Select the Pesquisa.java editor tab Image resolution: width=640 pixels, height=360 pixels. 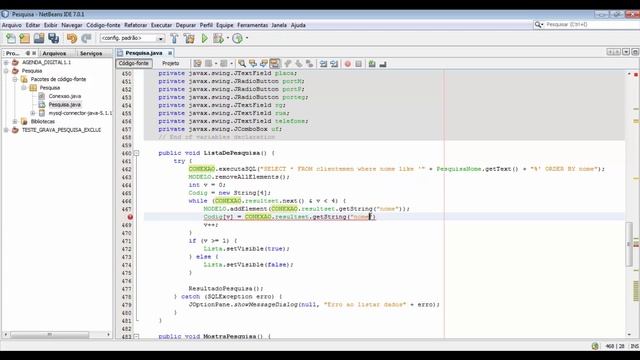click(144, 53)
